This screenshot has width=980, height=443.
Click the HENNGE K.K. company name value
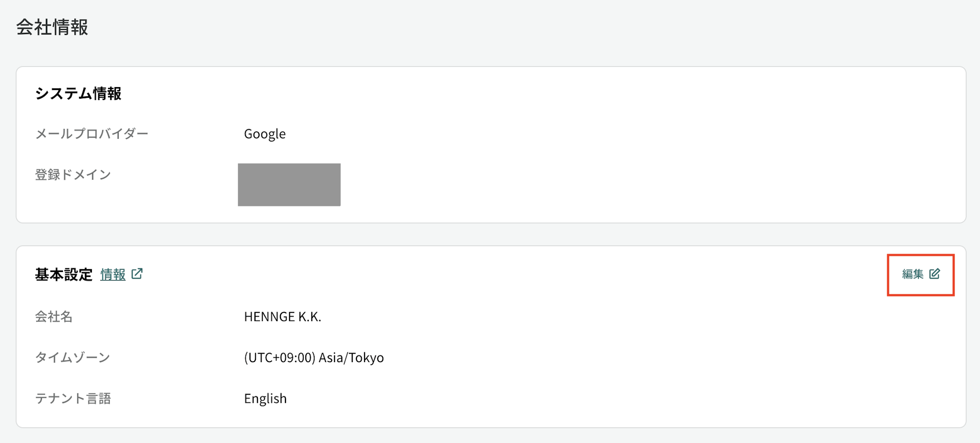coord(282,317)
